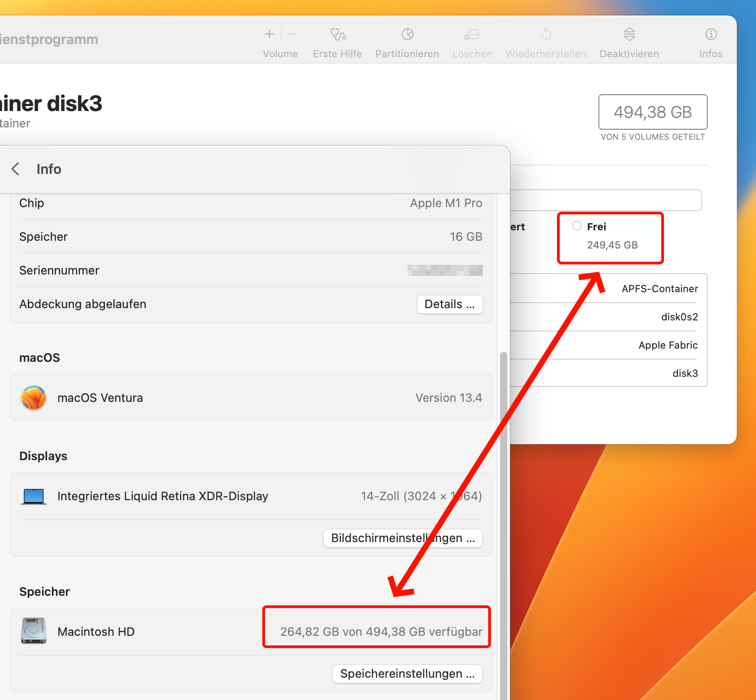Screen dimensions: 756x700
Task: Click the macOS Ventura icon
Action: [34, 398]
